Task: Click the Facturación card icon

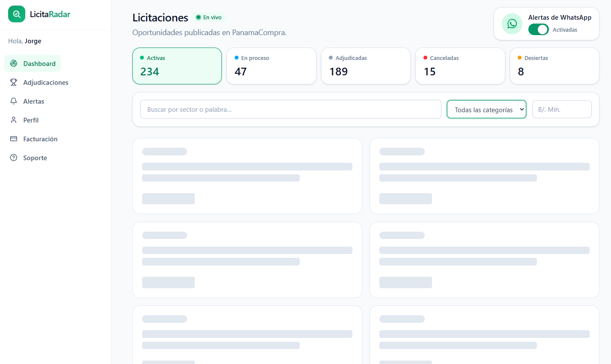Action: pyautogui.click(x=14, y=139)
